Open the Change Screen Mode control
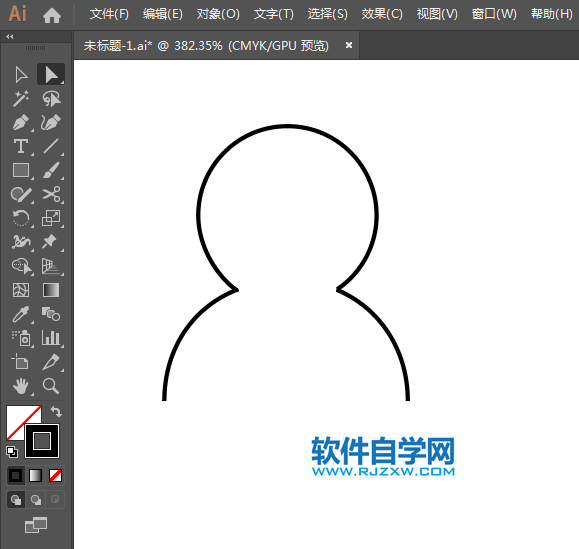The image size is (579, 549). click(x=36, y=525)
